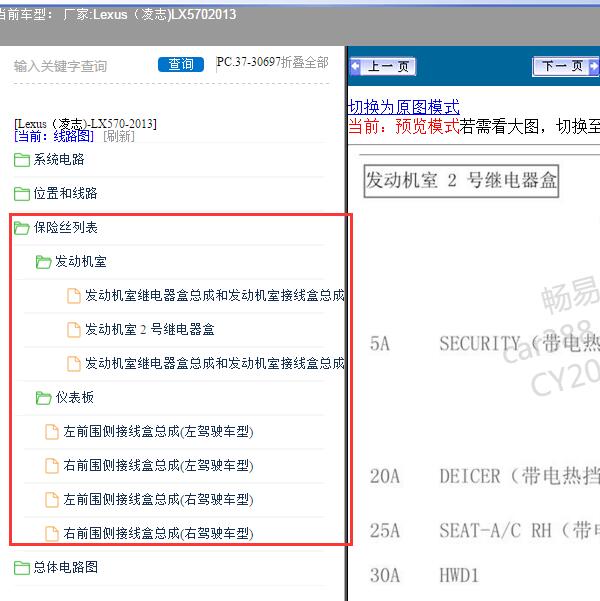The image size is (600, 601).
Task: Expand the 系统电路 folder
Action: (59, 159)
